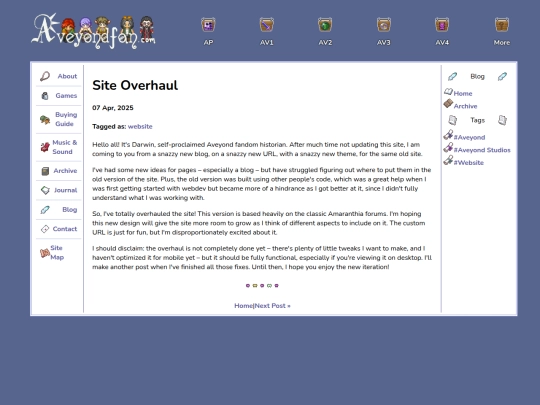
Task: Go to blog Home in right panel
Action: point(463,93)
